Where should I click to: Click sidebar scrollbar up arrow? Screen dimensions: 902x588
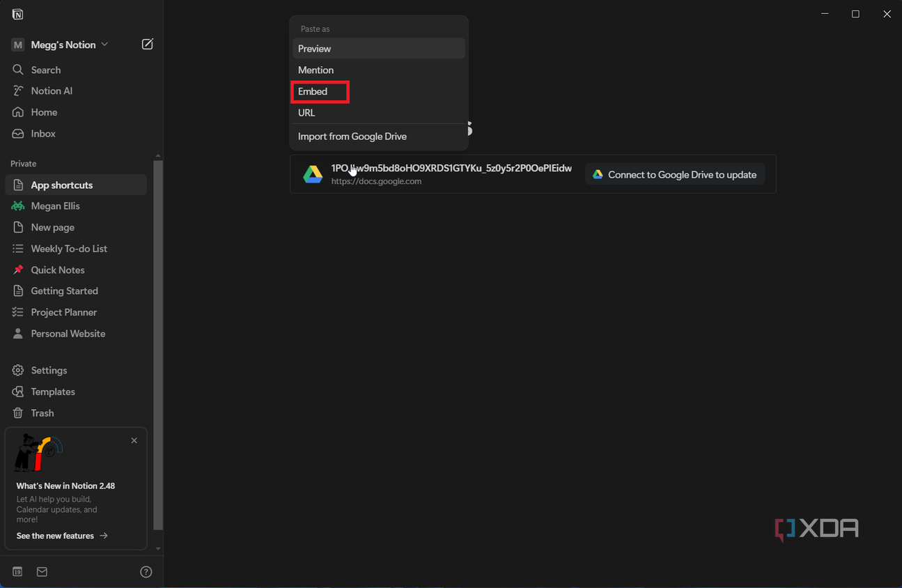(x=158, y=155)
